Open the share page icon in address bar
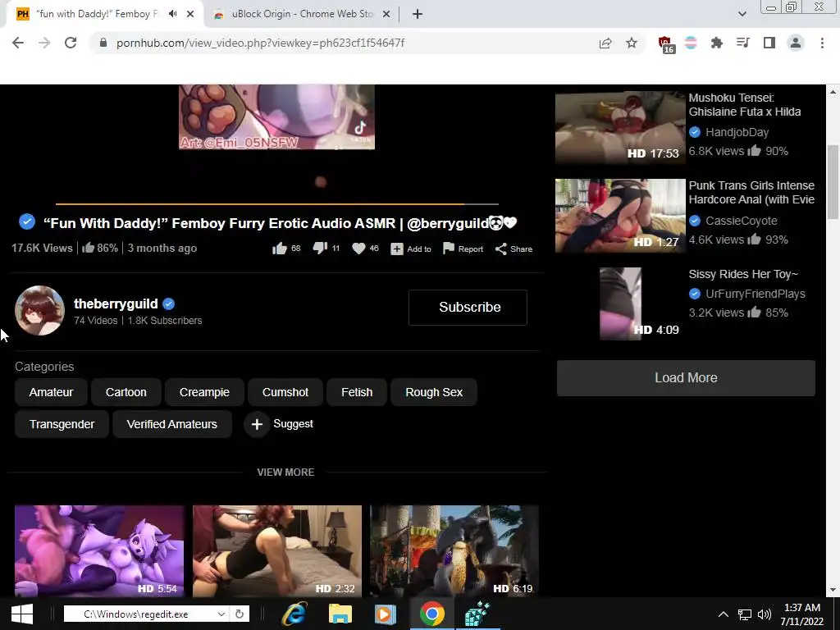The image size is (840, 630). (x=605, y=43)
